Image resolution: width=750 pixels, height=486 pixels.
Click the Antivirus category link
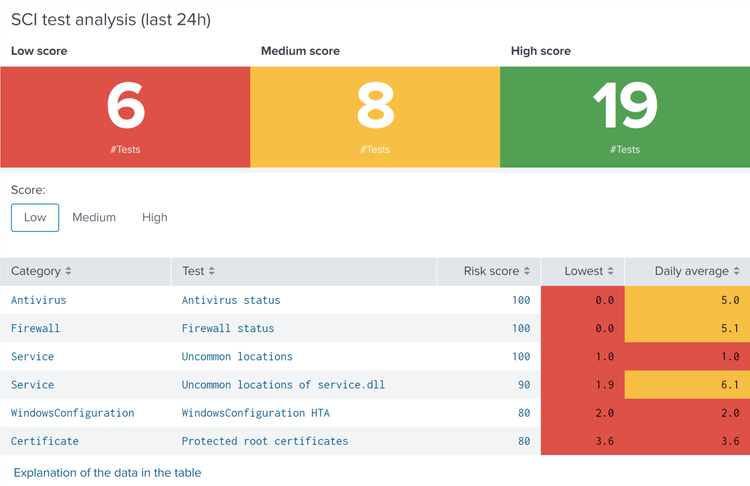click(x=39, y=300)
